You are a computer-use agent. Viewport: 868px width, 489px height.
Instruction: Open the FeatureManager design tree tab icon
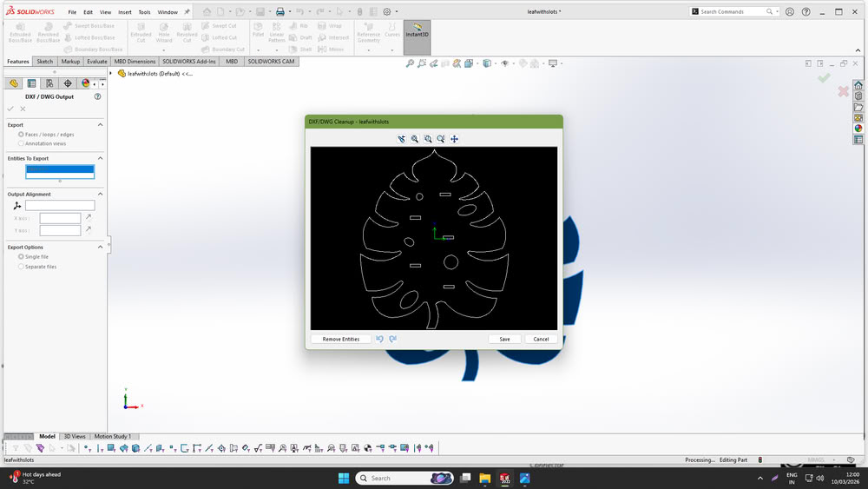(14, 83)
